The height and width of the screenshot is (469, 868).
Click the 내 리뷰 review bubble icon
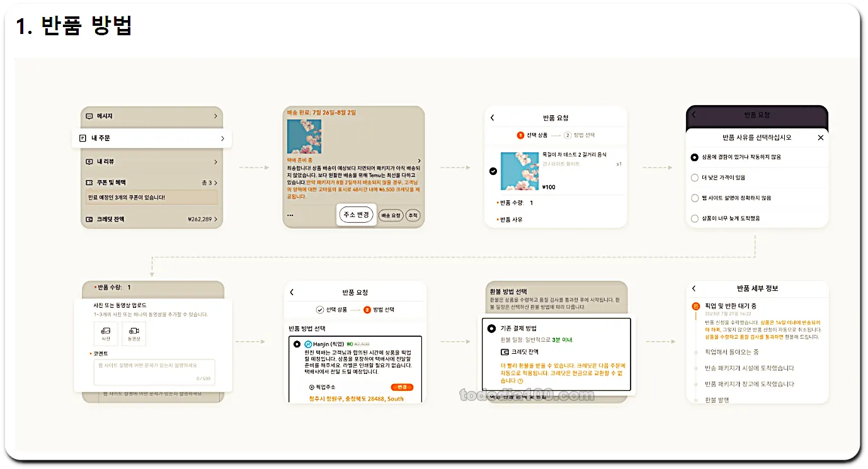[89, 162]
